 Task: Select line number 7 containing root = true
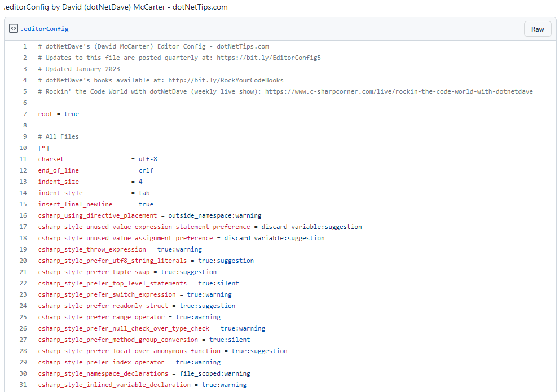point(25,113)
